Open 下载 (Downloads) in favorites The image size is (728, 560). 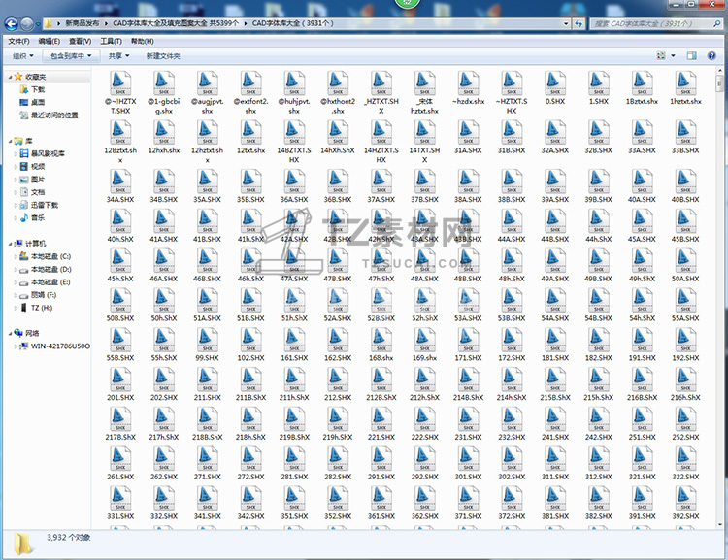[38, 89]
